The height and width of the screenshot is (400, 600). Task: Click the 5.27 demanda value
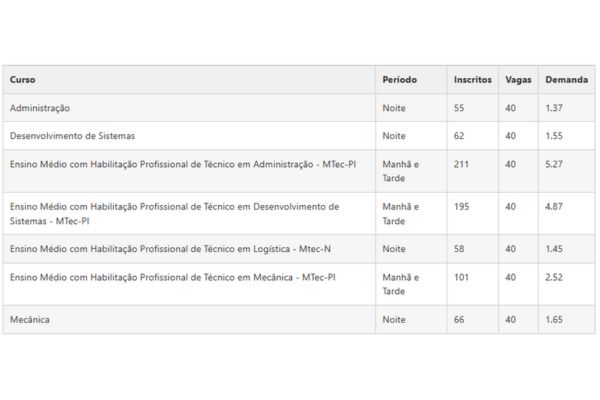point(554,164)
